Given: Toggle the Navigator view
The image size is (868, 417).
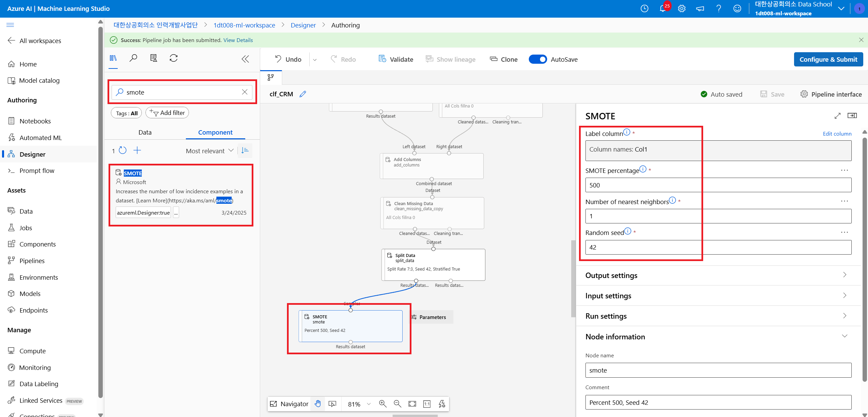Looking at the screenshot, I should point(289,404).
